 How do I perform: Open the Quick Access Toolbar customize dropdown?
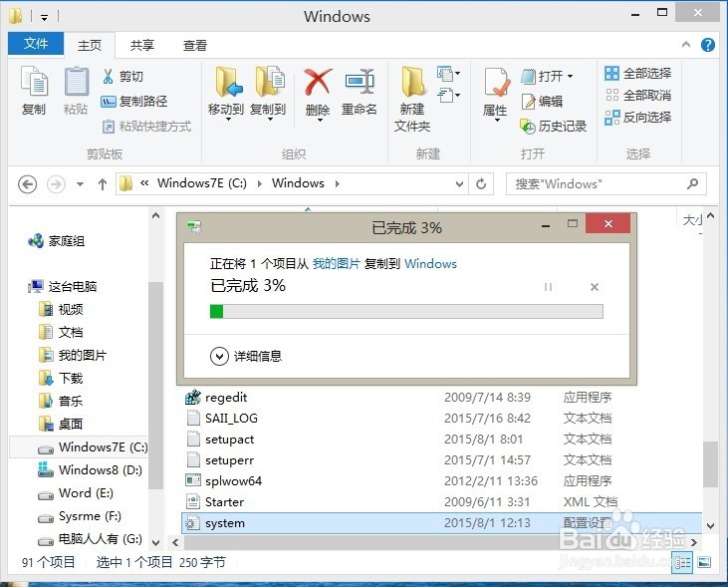[44, 18]
